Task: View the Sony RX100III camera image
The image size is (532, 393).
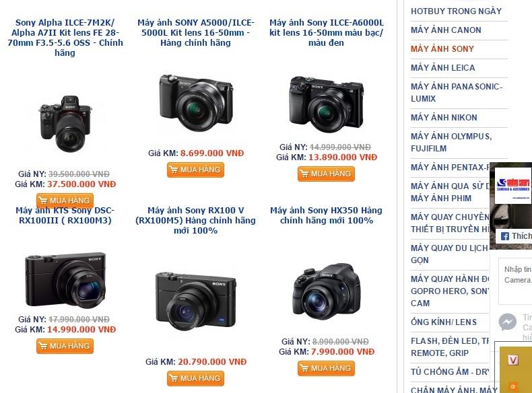Action: 65,279
